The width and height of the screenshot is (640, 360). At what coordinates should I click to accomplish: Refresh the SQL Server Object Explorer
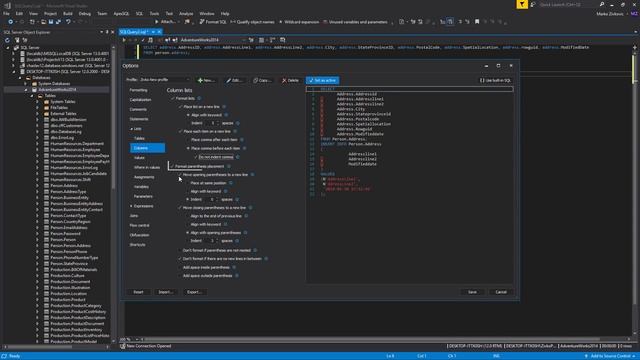[x=7, y=40]
